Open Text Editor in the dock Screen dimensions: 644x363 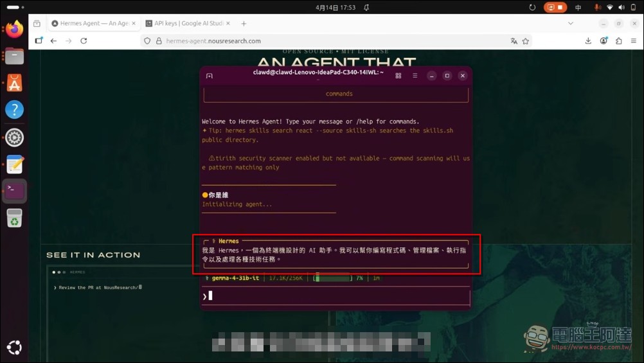14,164
